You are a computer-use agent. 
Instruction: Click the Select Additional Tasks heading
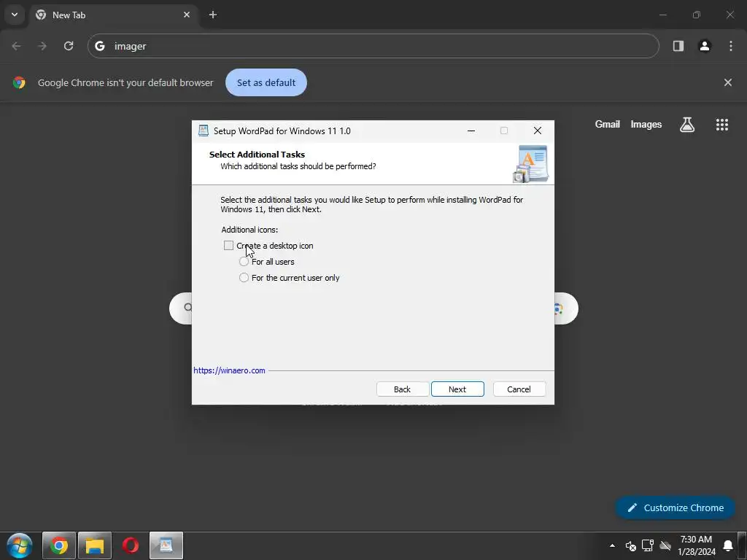point(258,155)
